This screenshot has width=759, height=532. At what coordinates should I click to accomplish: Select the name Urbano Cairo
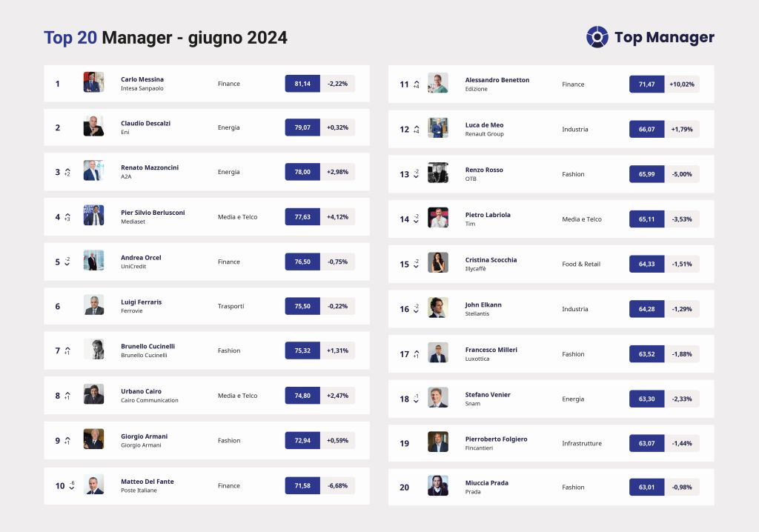point(141,391)
